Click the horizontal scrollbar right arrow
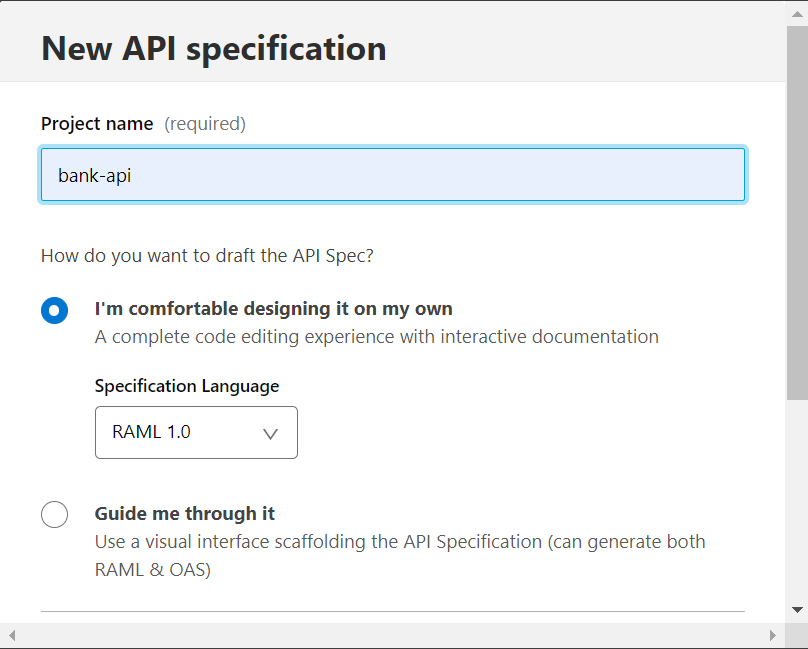This screenshot has height=649, width=808. [x=772, y=635]
